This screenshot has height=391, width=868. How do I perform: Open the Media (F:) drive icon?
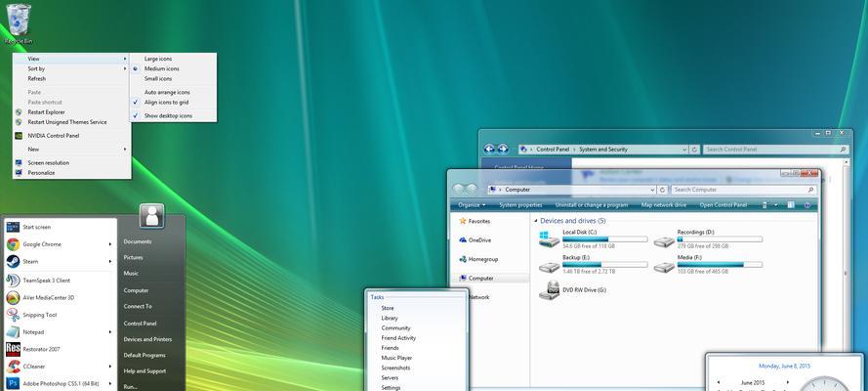[664, 267]
